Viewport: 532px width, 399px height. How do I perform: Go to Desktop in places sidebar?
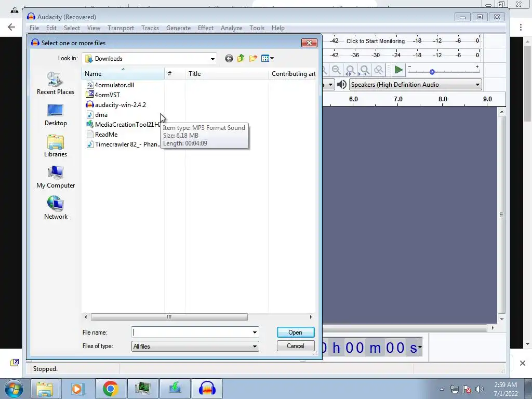pyautogui.click(x=56, y=115)
